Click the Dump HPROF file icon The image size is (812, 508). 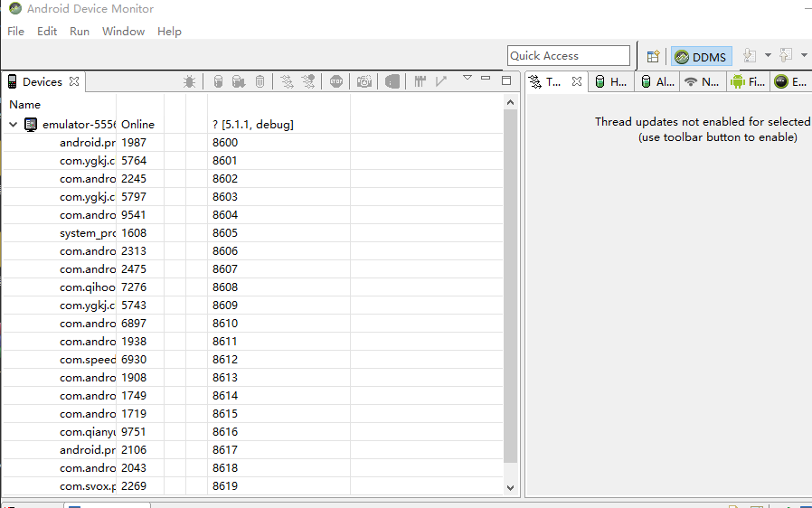click(x=238, y=82)
